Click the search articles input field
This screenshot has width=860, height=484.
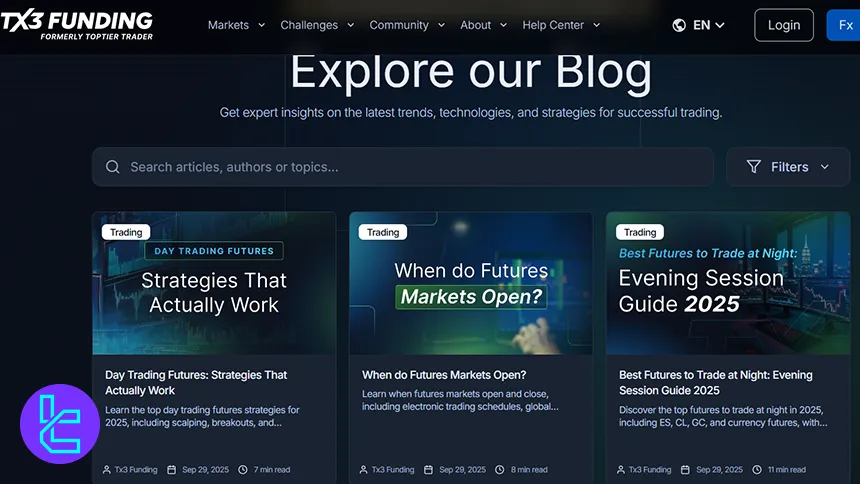point(410,167)
